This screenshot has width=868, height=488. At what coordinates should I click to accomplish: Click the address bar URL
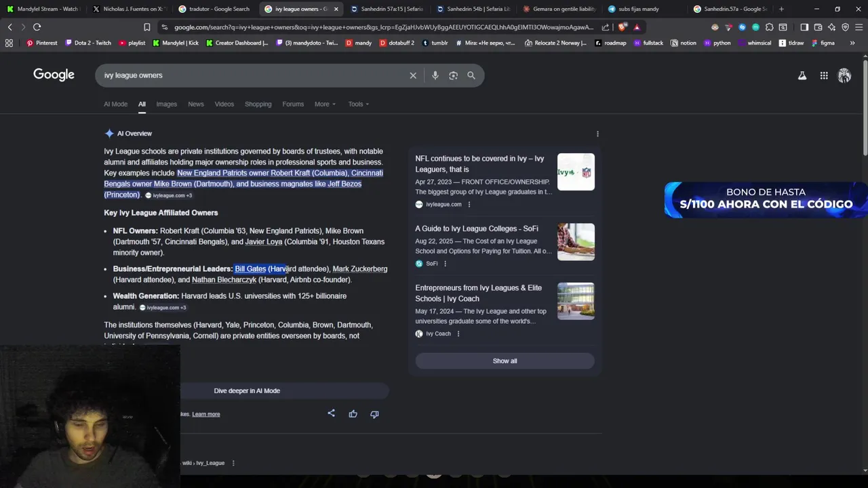(x=383, y=27)
